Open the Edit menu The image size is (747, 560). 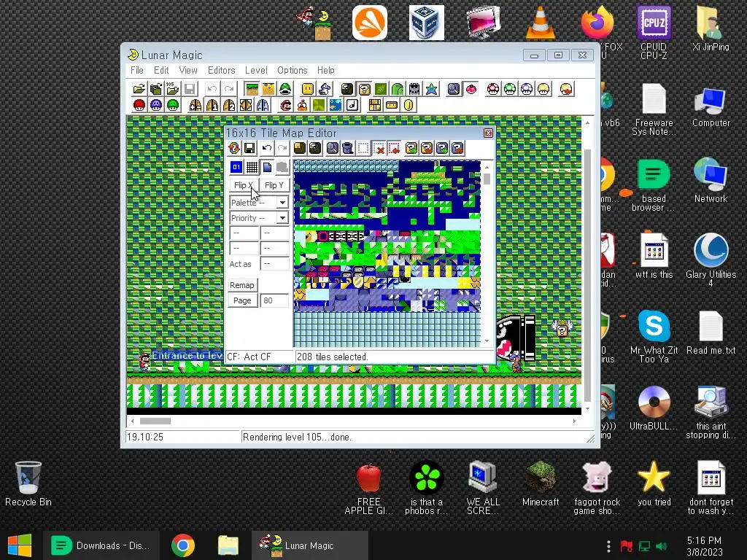161,71
